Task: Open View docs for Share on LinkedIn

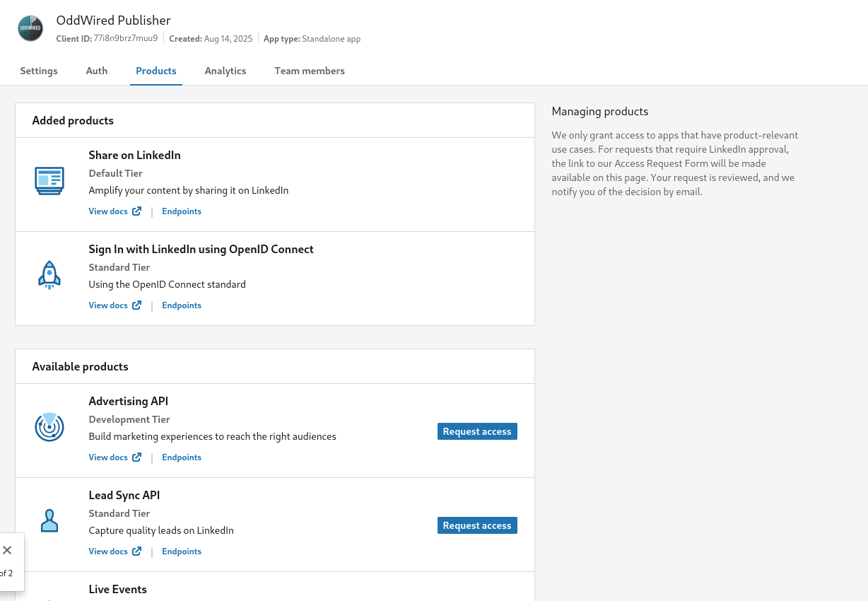Action: (115, 211)
